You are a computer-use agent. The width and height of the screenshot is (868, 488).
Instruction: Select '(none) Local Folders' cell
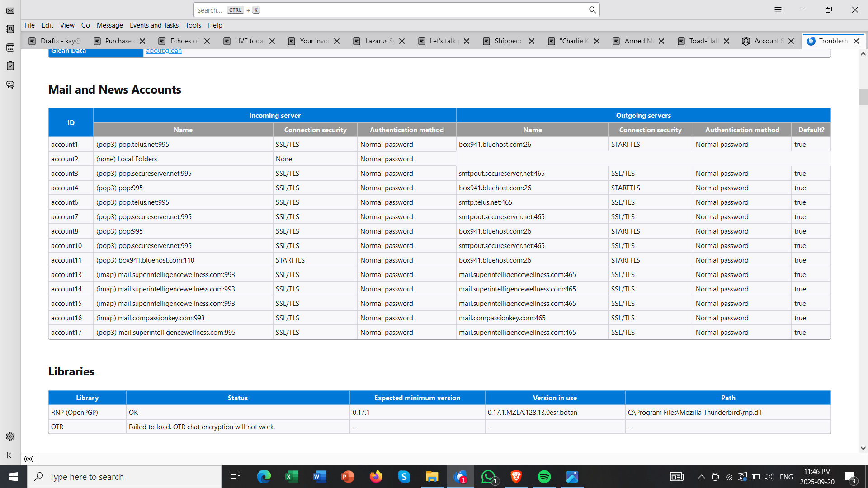(x=183, y=159)
